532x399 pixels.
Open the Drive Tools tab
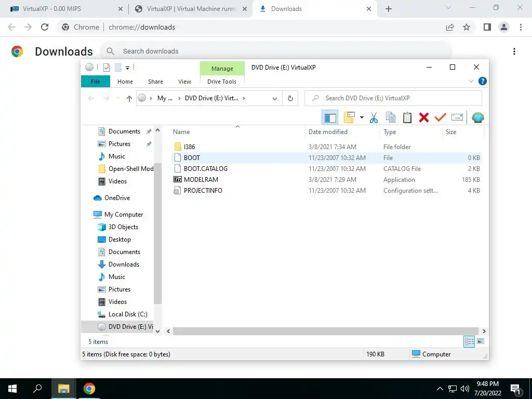coord(221,82)
